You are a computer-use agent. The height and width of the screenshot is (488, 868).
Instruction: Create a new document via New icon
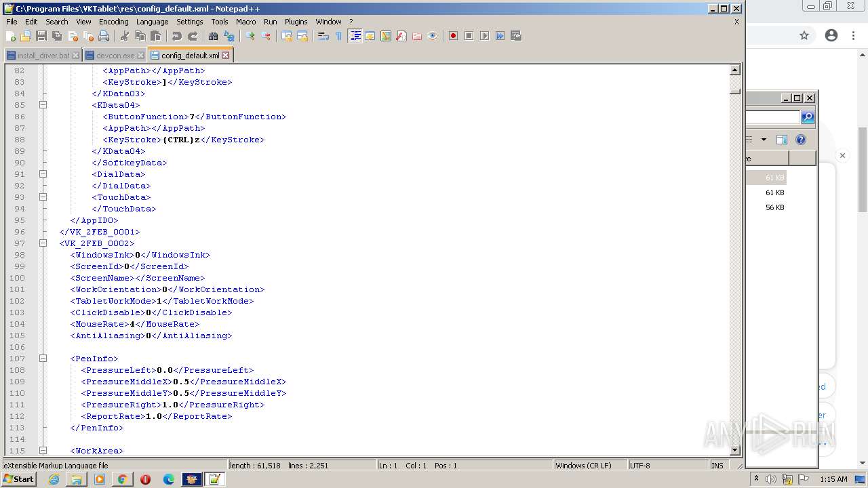click(11, 36)
